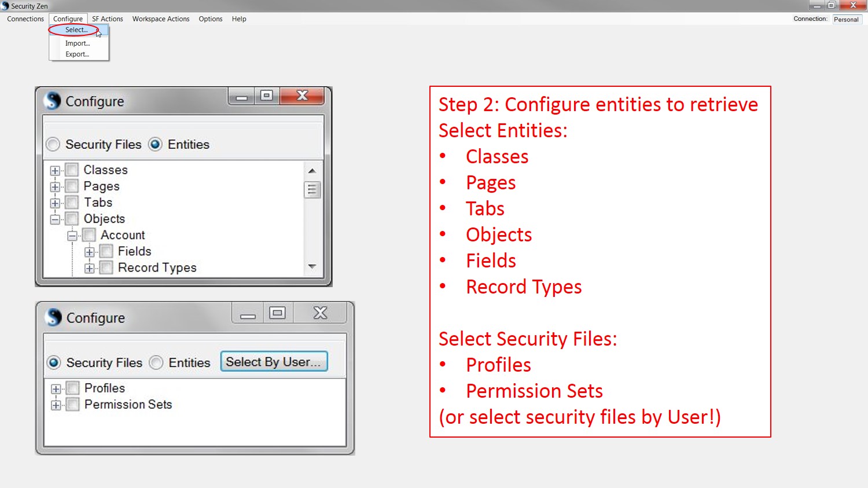The width and height of the screenshot is (868, 488).
Task: Click the Select By User... button
Action: pyautogui.click(x=274, y=361)
